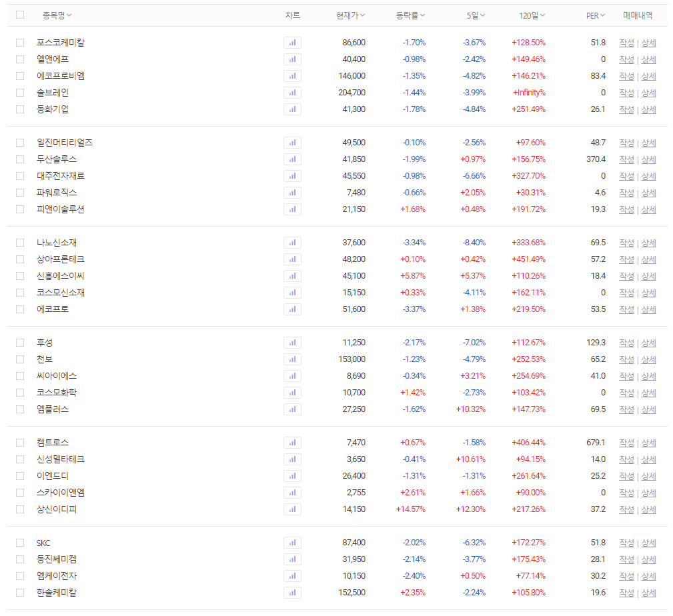Sort by PER column header
The width and height of the screenshot is (673, 616).
(x=596, y=15)
